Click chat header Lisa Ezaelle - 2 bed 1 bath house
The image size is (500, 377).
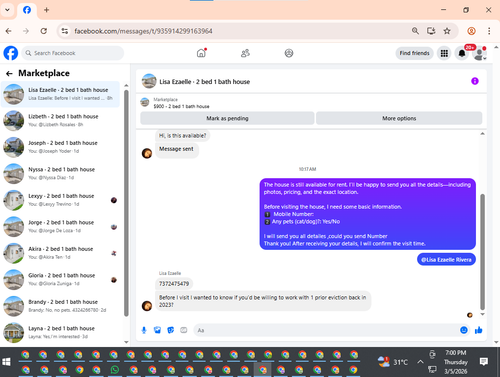204,82
